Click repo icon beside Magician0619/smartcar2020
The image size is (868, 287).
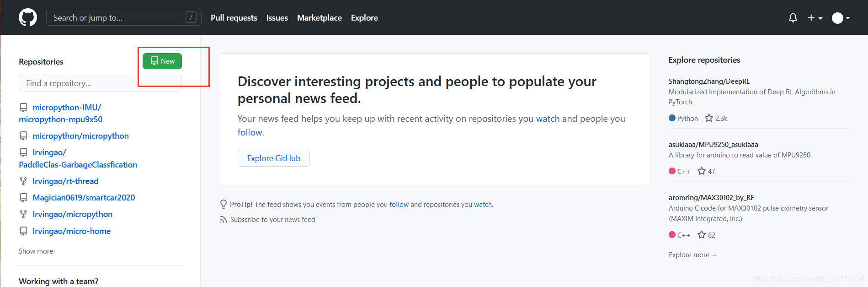click(x=23, y=198)
